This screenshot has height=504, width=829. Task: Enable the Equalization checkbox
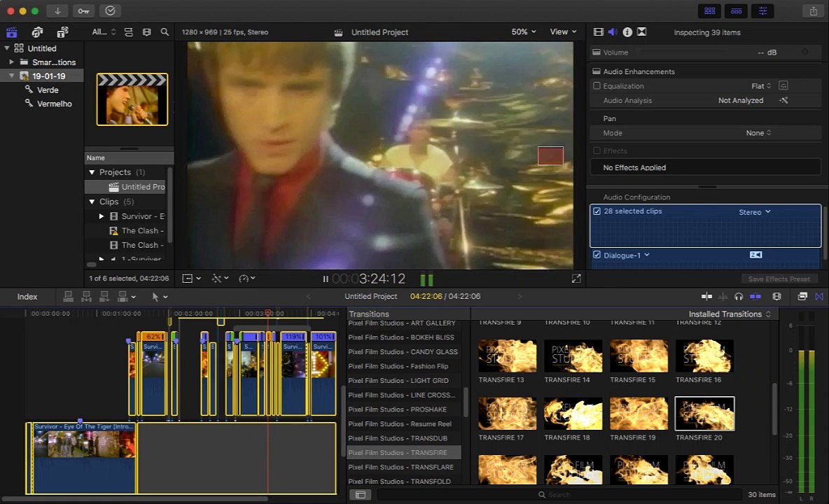(597, 85)
